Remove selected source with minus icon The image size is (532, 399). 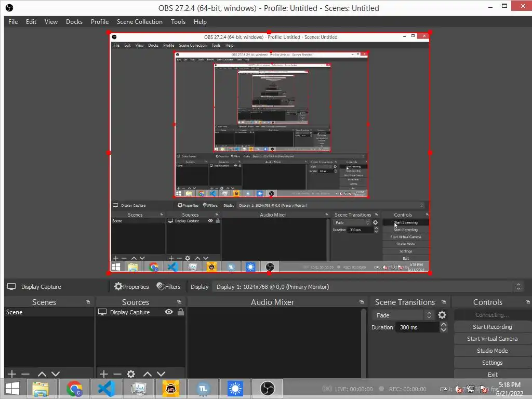[117, 374]
